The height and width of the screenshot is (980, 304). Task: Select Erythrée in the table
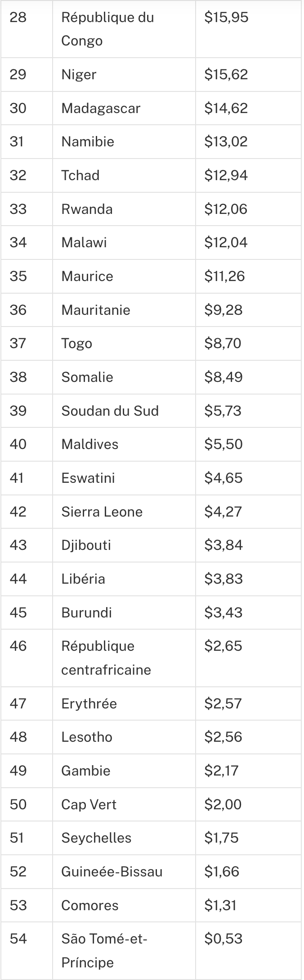(89, 703)
